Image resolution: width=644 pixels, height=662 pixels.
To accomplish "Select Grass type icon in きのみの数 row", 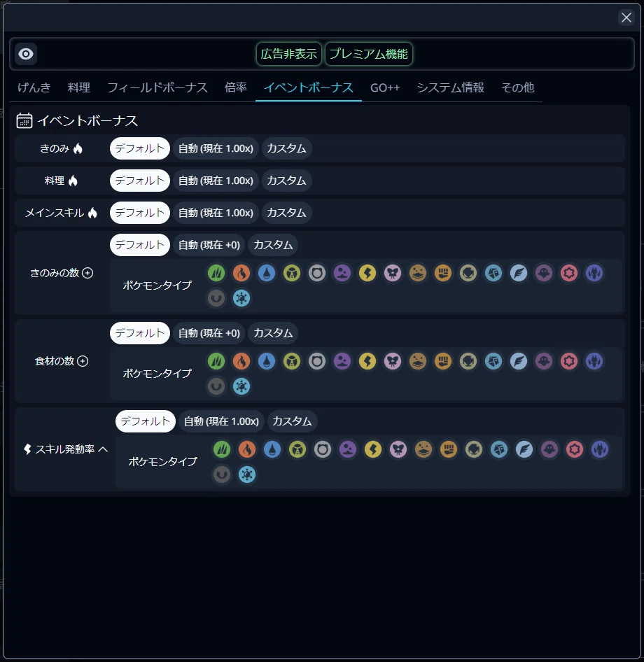I will (216, 273).
